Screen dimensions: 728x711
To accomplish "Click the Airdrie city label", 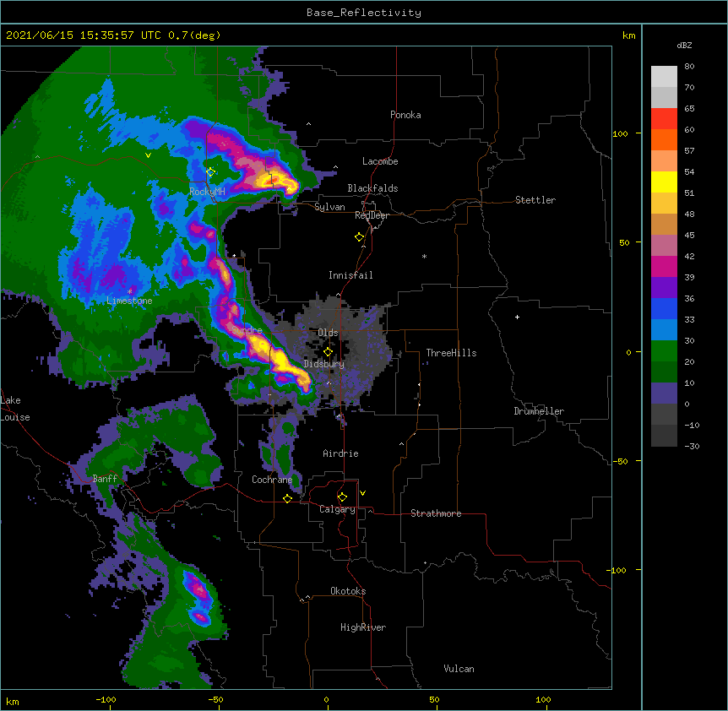I will tap(341, 453).
